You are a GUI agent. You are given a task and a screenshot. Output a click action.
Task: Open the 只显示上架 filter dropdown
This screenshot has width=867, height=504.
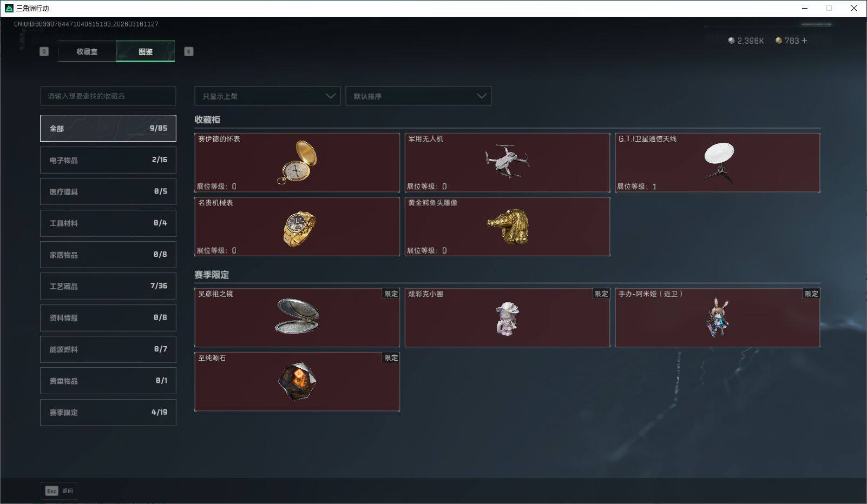[267, 96]
